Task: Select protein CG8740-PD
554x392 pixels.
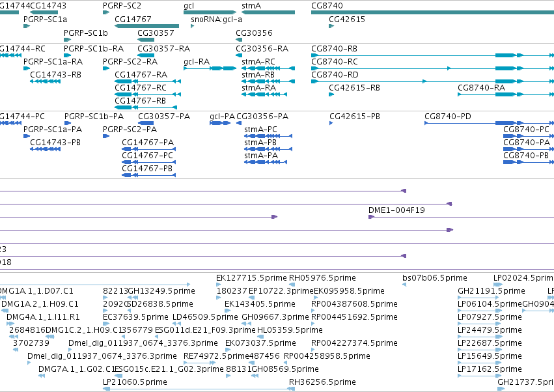Action: click(x=490, y=123)
